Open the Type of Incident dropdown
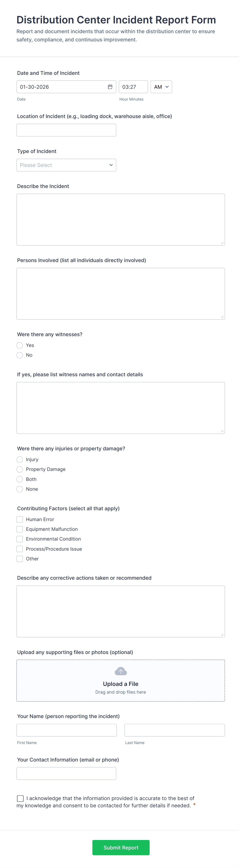Screen dimensions: 239x868 click(x=66, y=165)
